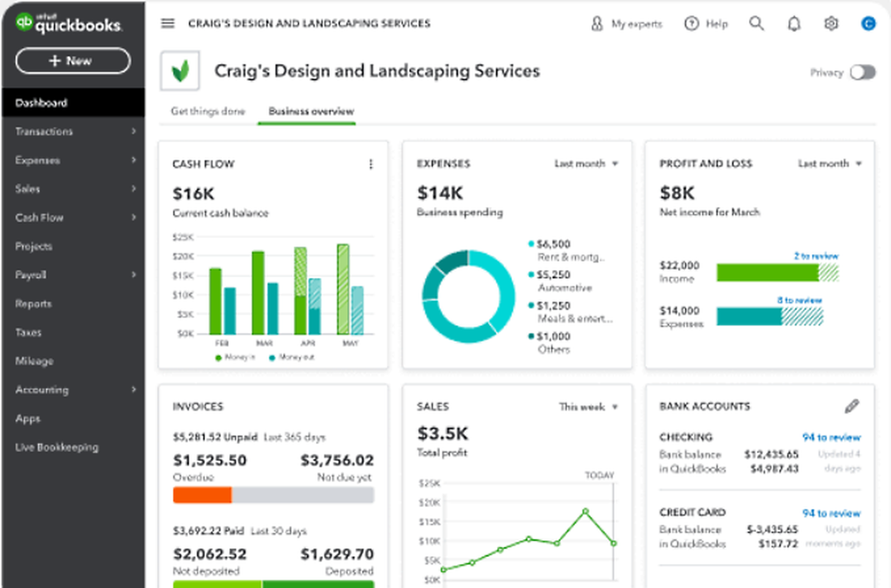
Task: Check notifications via the bell icon
Action: coord(793,24)
